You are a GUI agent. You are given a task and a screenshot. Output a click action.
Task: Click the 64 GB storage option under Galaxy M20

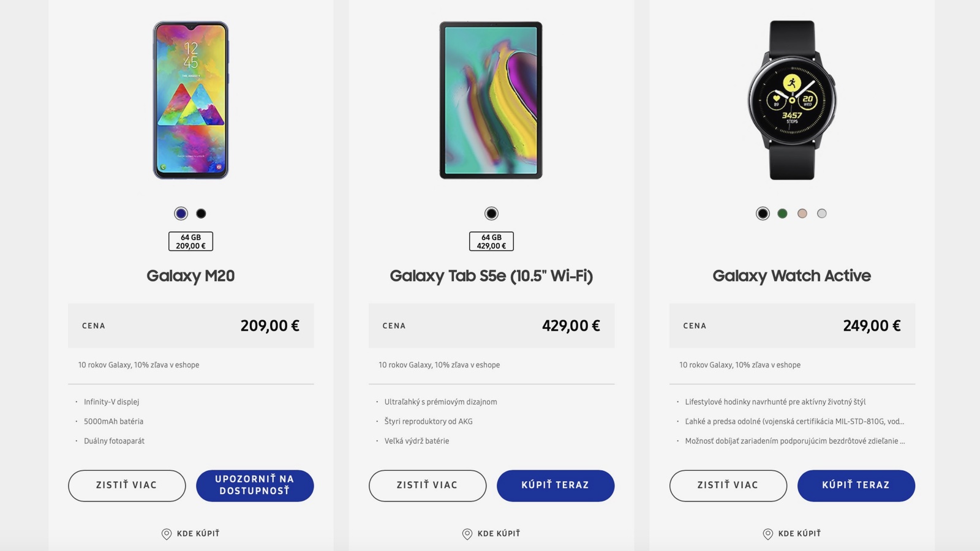[190, 242]
